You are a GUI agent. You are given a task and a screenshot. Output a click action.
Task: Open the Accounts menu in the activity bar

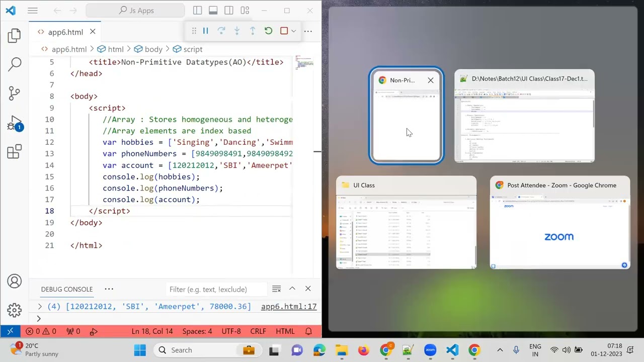click(x=15, y=281)
